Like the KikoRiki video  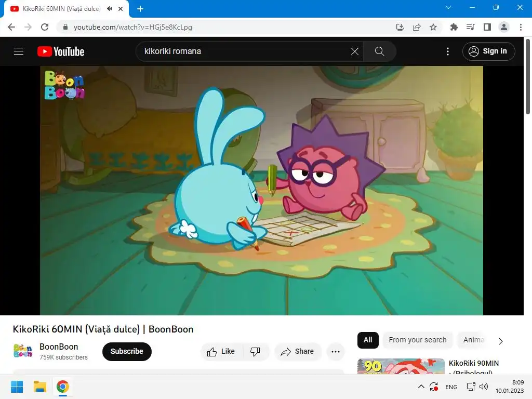point(221,352)
